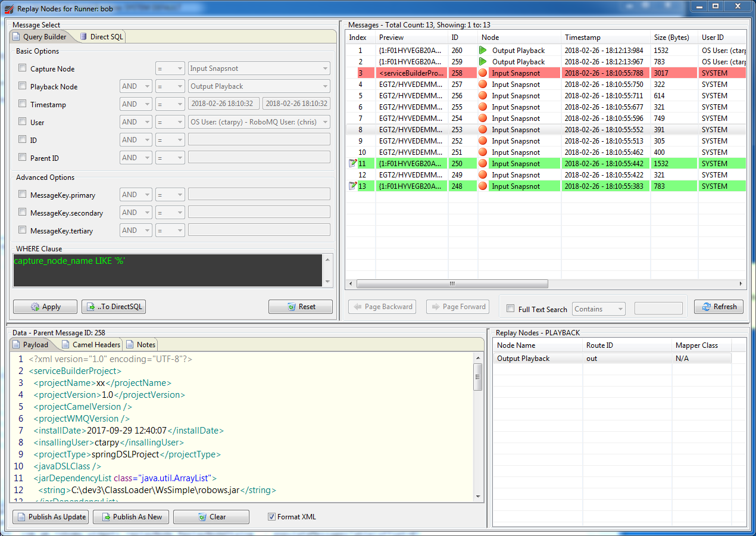The image size is (756, 536).
Task: Open the Camel Headers tab
Action: click(91, 345)
